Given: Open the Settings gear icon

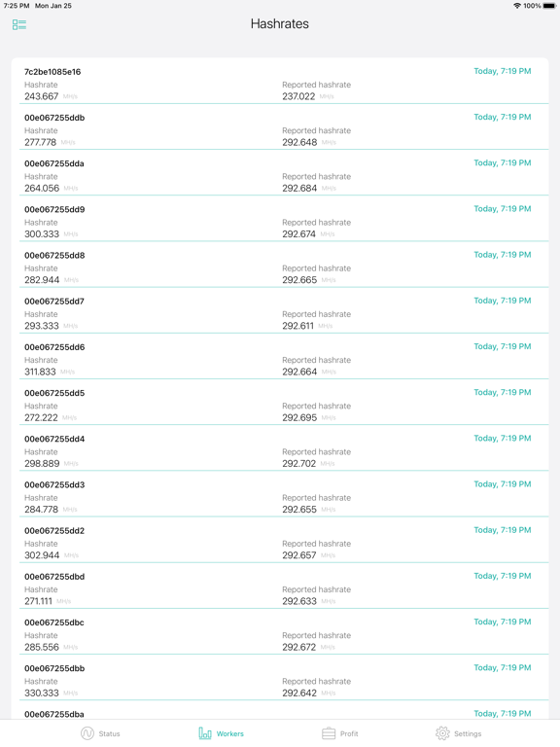Looking at the screenshot, I should tap(442, 733).
